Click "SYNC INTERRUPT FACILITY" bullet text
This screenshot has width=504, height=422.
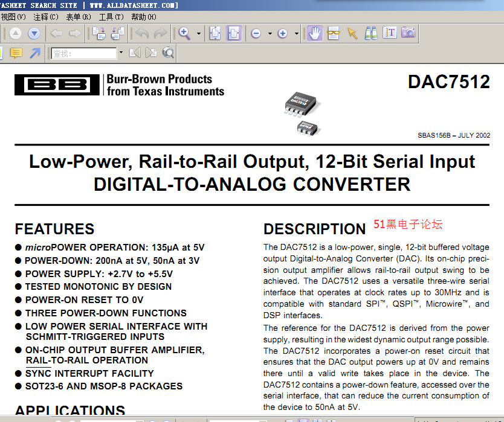(x=89, y=373)
